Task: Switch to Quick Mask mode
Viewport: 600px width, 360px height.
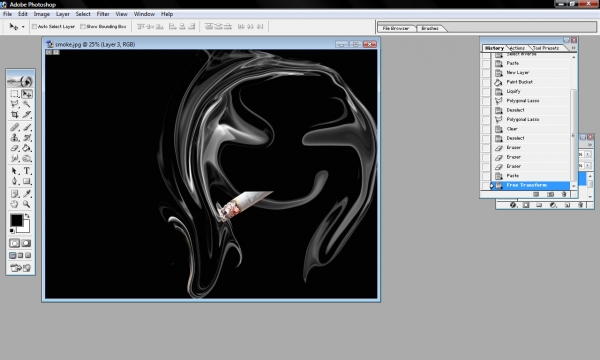Action: [26, 243]
